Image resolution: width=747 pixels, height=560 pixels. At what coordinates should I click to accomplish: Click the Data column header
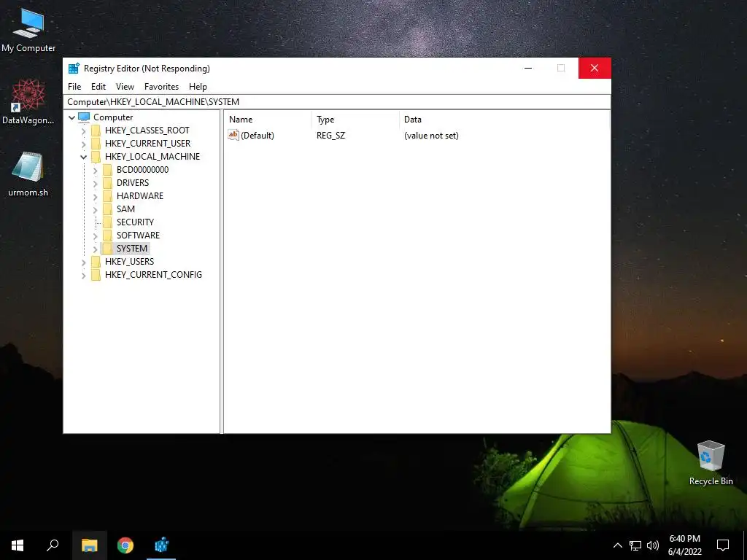click(x=504, y=120)
